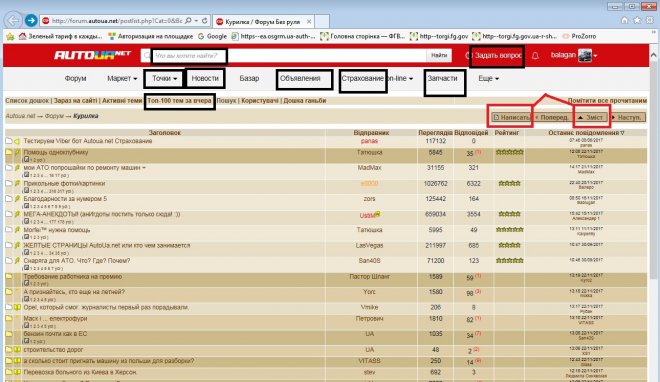Click book icon beside Opel, который смог

(17, 308)
